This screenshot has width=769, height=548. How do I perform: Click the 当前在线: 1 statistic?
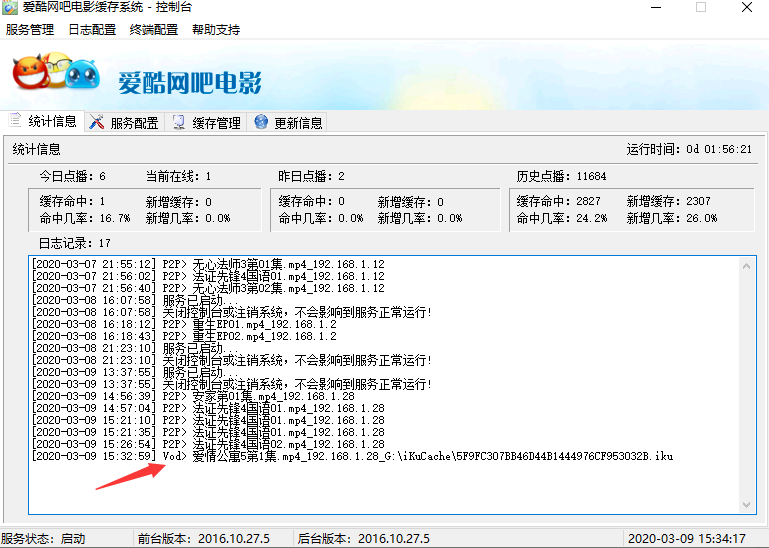point(179,176)
